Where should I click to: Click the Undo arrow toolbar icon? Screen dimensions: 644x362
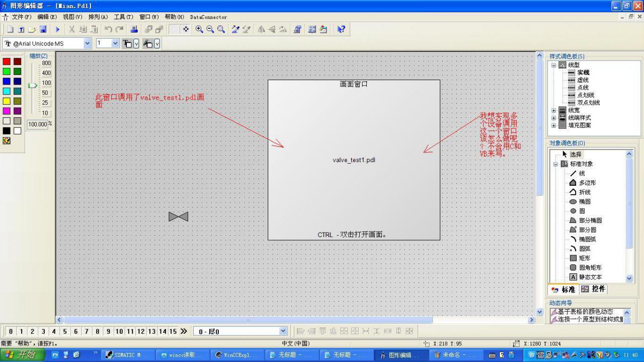pyautogui.click(x=109, y=29)
